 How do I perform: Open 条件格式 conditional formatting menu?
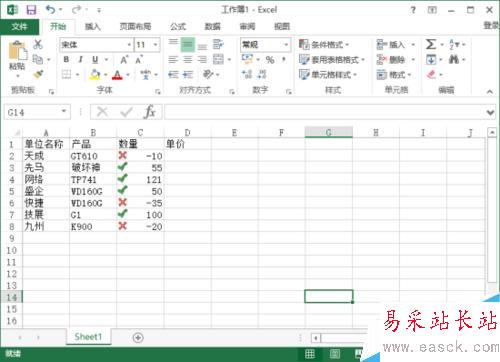point(324,44)
